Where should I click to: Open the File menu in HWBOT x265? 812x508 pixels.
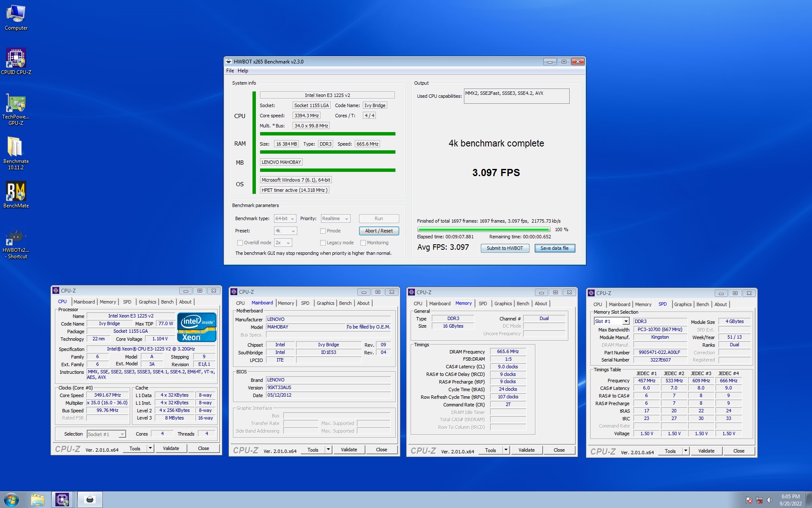pos(230,71)
